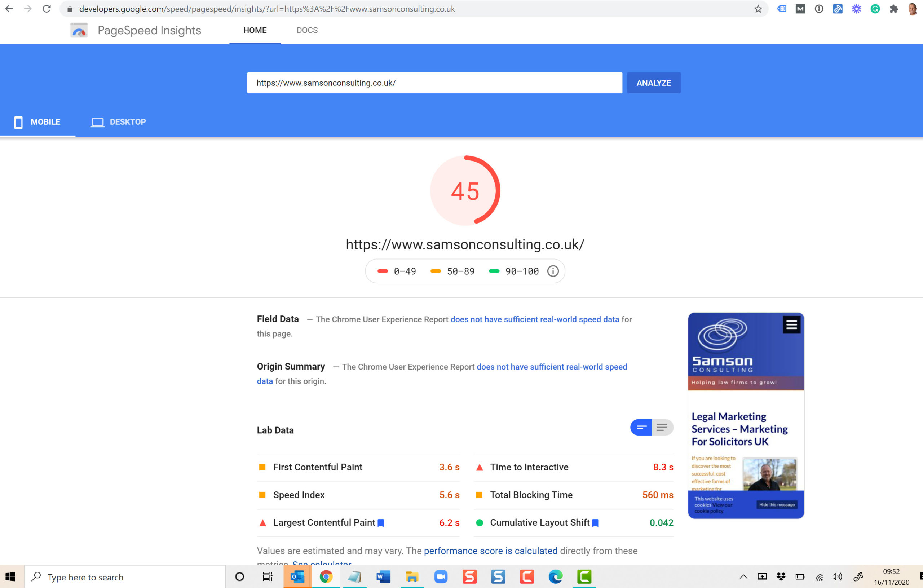This screenshot has width=923, height=588.
Task: Click the browser forward arrow
Action: tap(28, 8)
